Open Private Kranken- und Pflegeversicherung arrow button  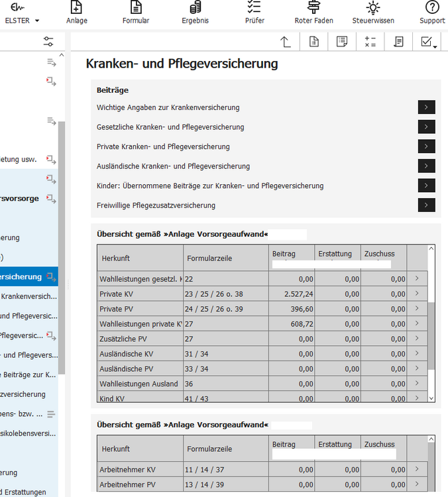pyautogui.click(x=426, y=146)
